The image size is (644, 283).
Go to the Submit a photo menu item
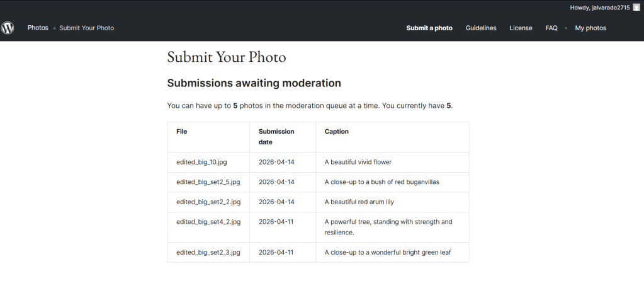(429, 28)
